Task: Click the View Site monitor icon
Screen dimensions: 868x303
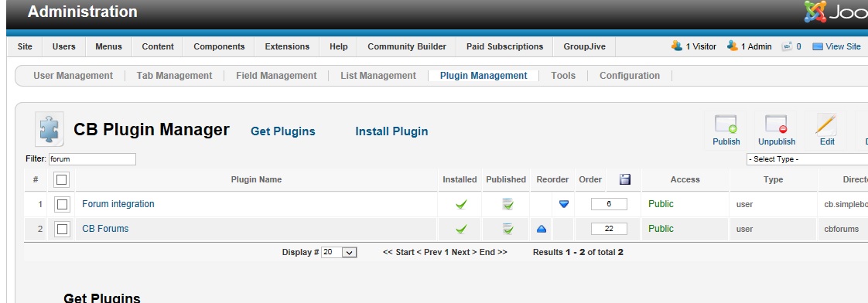Action: (x=818, y=46)
